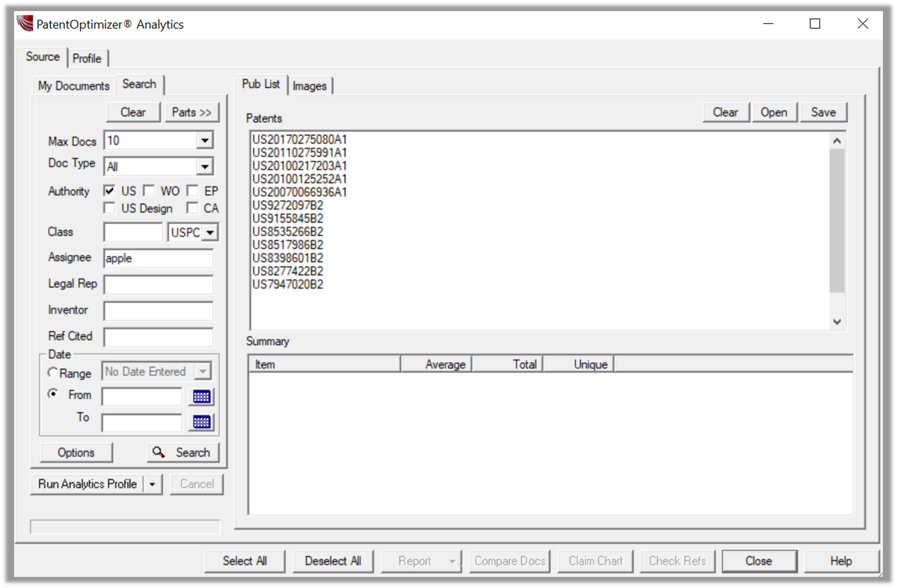Focus the Ref Cited input field

[x=159, y=337]
